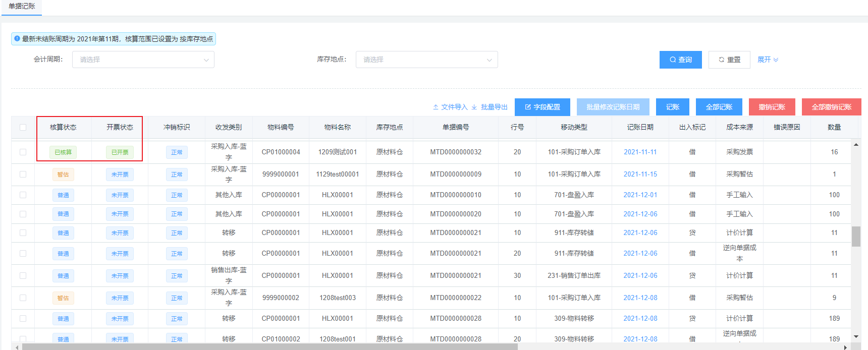Open the 2021-11-11 posting date link

(x=640, y=152)
